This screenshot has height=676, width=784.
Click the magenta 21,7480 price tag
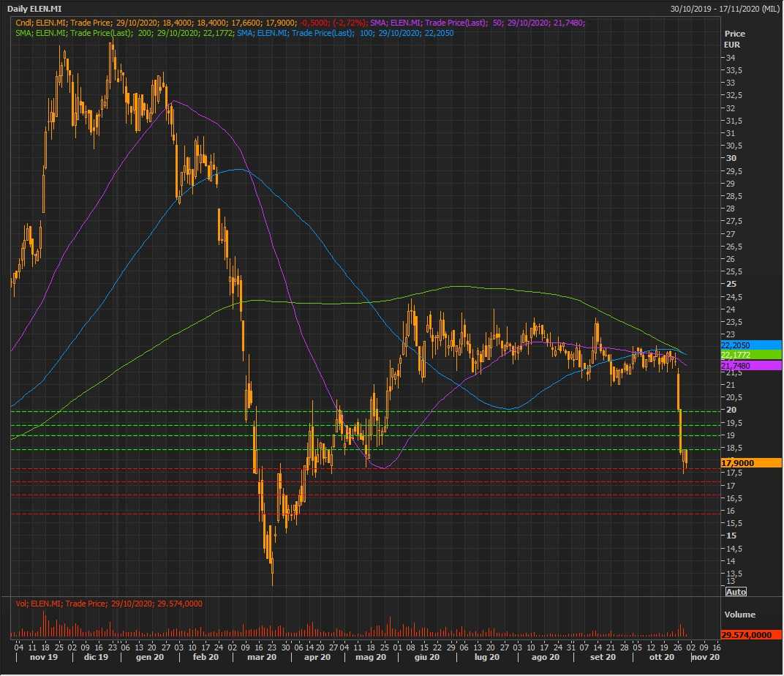pyautogui.click(x=751, y=365)
